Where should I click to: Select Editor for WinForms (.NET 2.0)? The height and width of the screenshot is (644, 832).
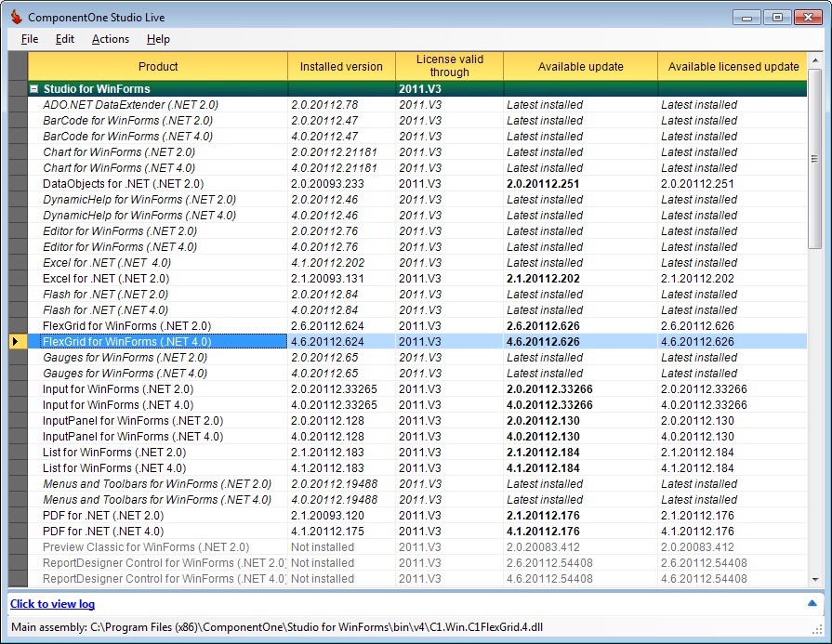click(120, 231)
